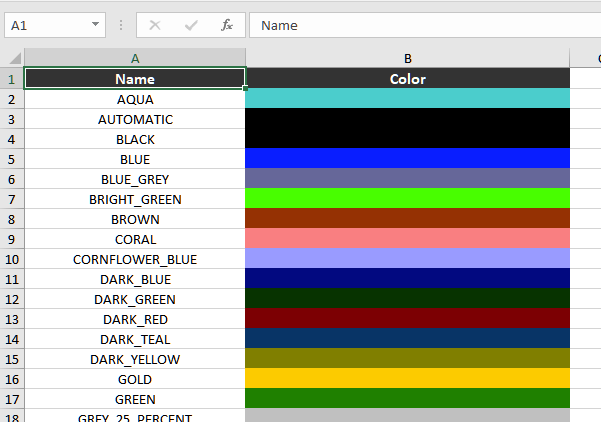
Task: Select column A header
Action: click(x=135, y=58)
